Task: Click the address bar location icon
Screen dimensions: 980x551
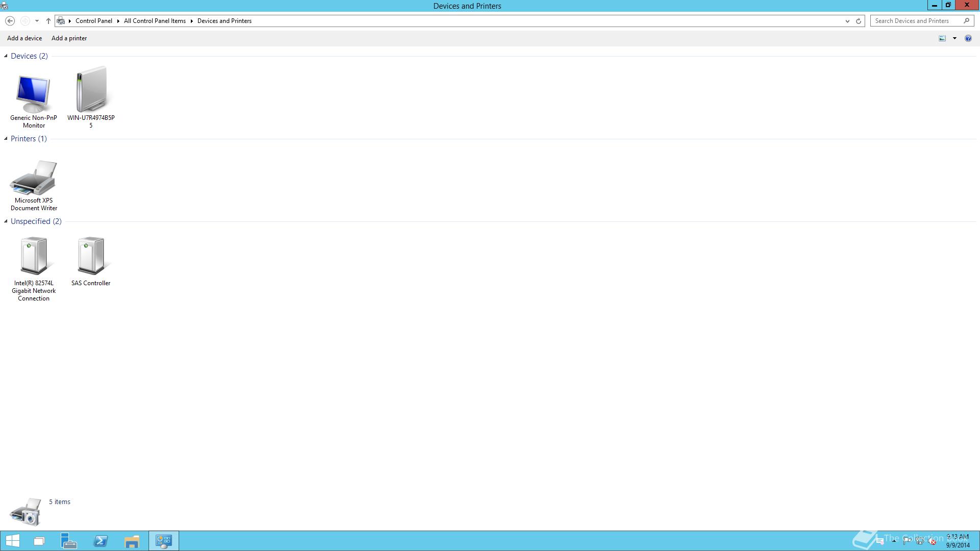Action: click(61, 21)
